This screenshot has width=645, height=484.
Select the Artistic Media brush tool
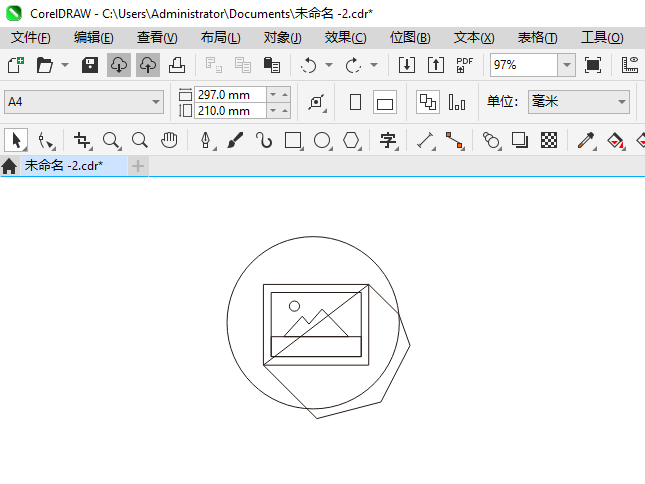(x=235, y=141)
